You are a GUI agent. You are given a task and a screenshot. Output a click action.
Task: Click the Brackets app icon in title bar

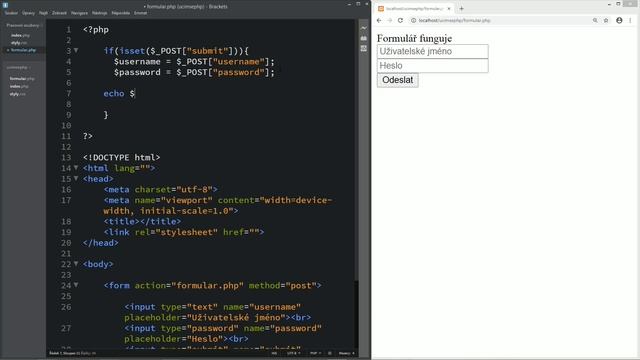pos(5,5)
